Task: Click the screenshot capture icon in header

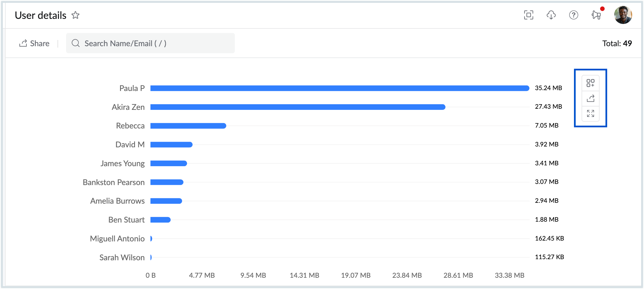Action: point(528,15)
